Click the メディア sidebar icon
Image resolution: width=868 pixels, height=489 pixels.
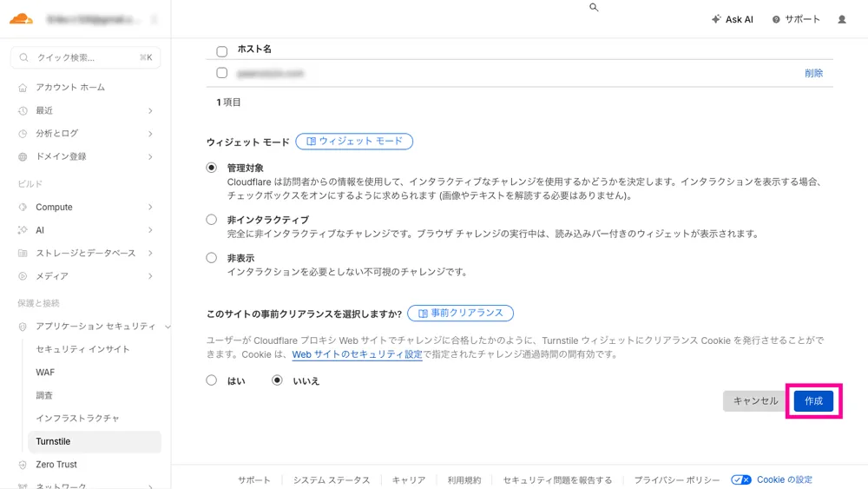point(23,276)
